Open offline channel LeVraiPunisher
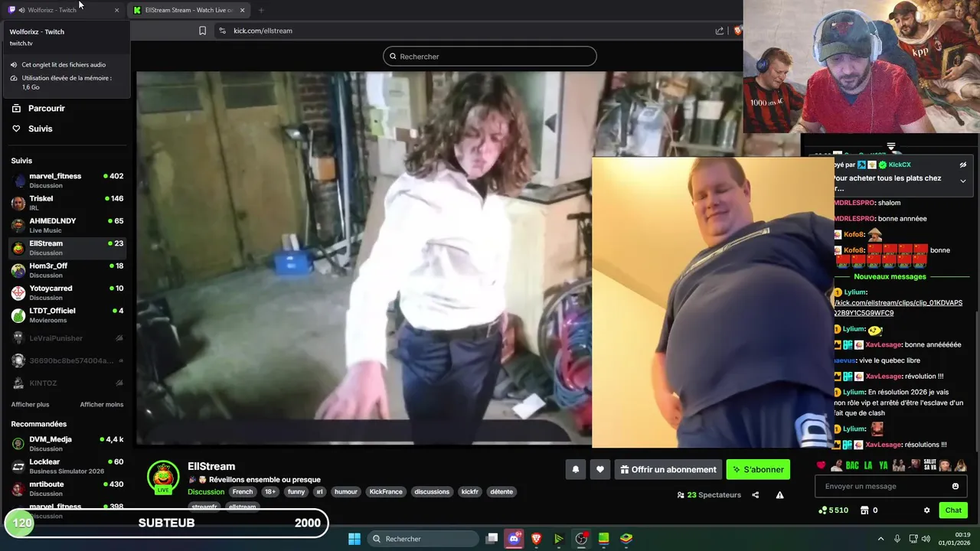Viewport: 980px width, 551px height. 67,338
